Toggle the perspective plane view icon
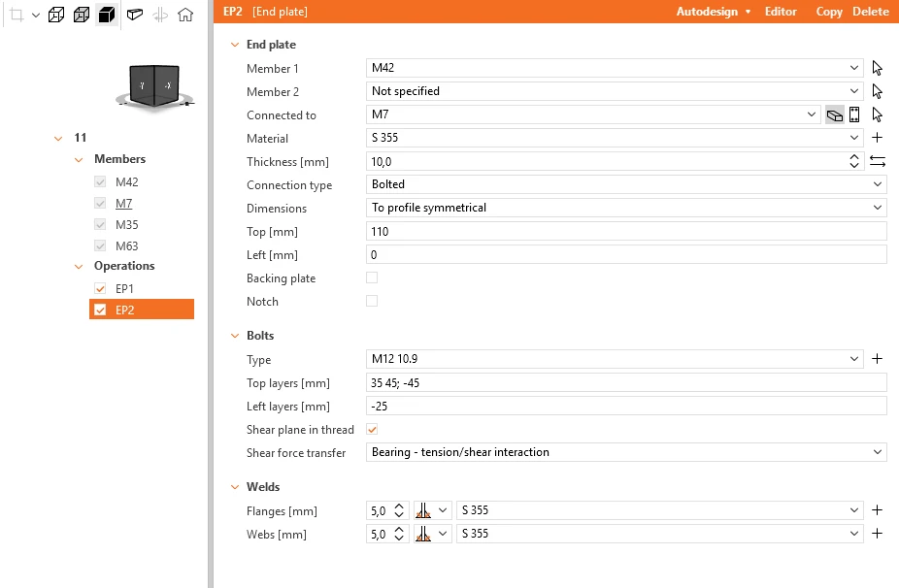899x588 pixels. tap(135, 15)
